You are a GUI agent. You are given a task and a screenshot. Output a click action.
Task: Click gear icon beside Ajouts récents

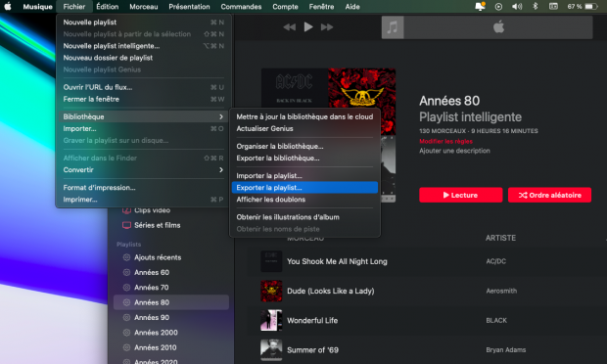[126, 257]
